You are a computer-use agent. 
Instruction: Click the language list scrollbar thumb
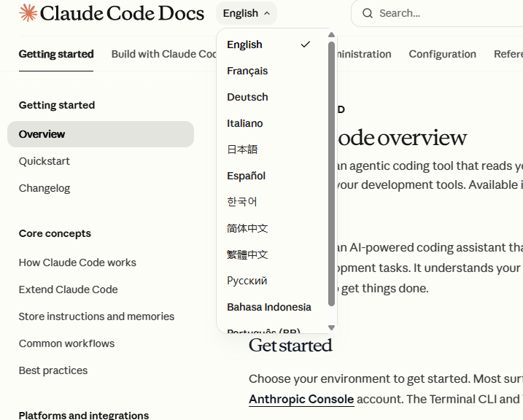331,174
